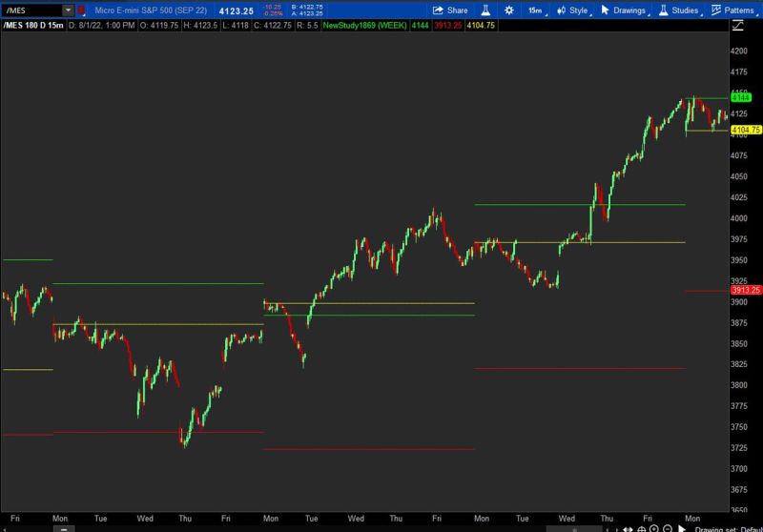Click the yellow 4104.75 study value in header
763x532 pixels.
tap(481, 26)
